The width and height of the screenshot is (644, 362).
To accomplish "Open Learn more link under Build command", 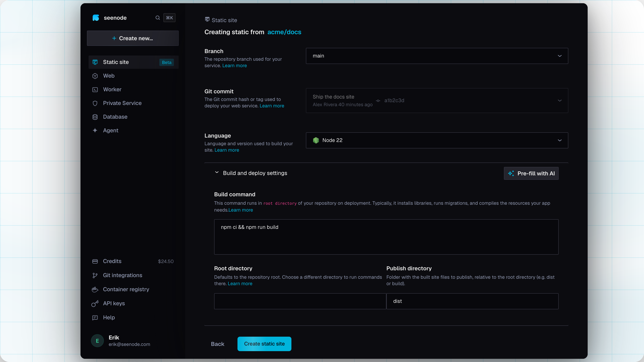I will click(241, 210).
